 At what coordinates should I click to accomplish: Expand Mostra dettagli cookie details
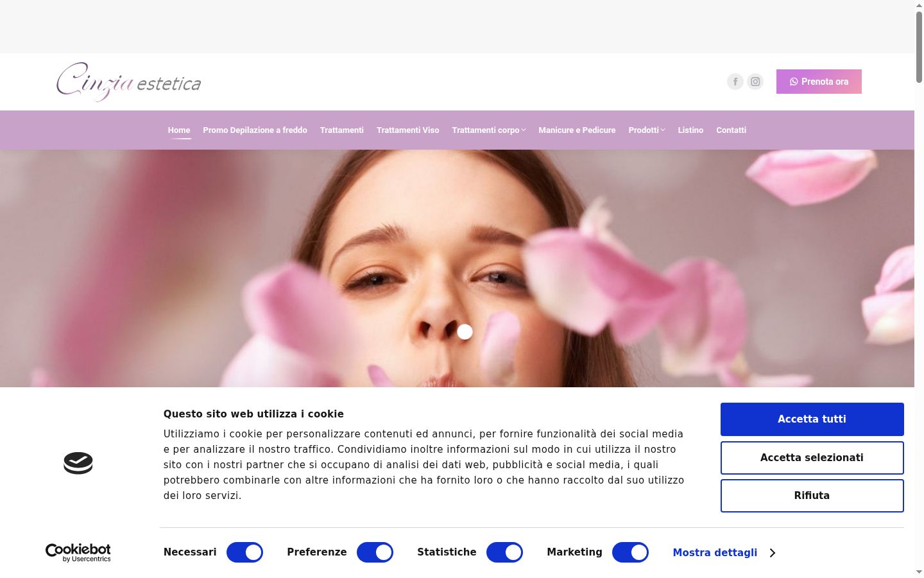tap(724, 552)
